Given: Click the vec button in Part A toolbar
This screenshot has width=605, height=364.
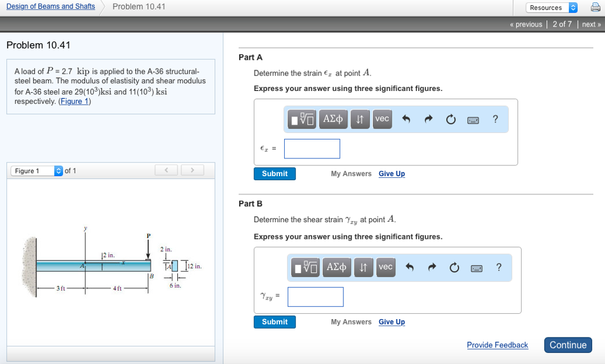Looking at the screenshot, I should click(382, 119).
